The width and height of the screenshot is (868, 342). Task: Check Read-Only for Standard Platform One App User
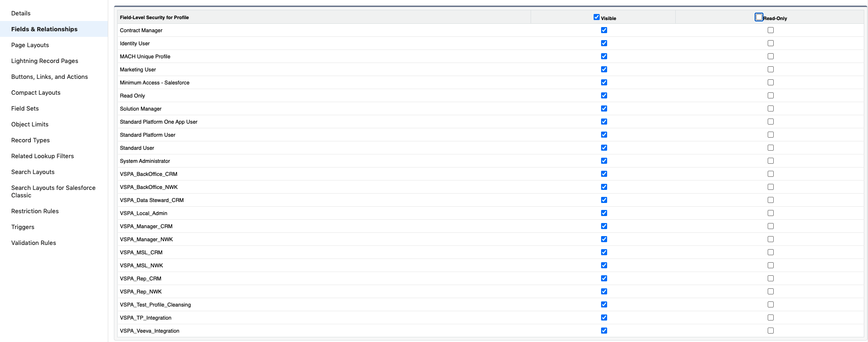tap(770, 121)
